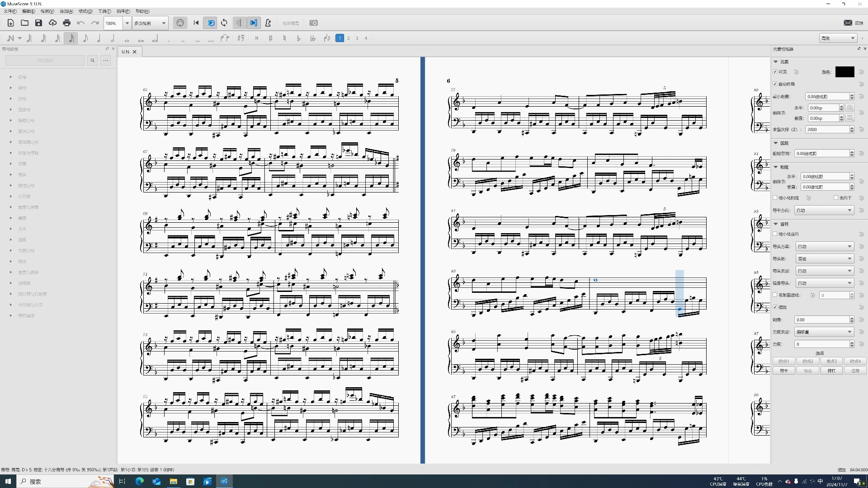
Task: Enable the 缩小化和弦 small chord checkbox
Action: (775, 198)
